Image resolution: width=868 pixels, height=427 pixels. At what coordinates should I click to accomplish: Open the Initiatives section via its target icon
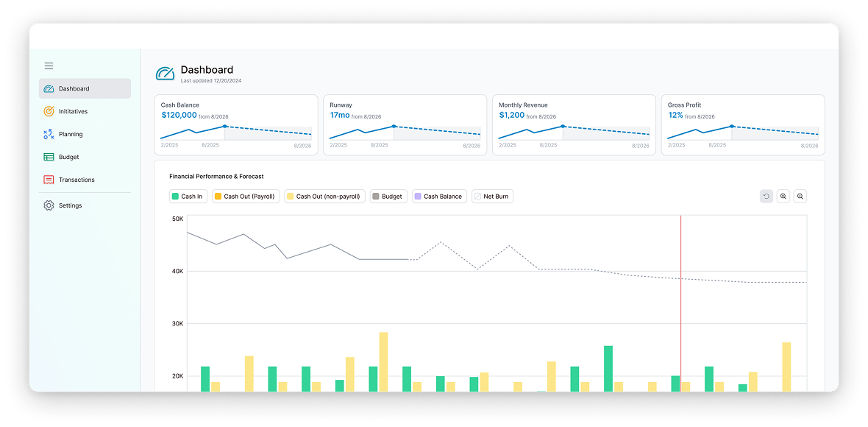click(49, 111)
